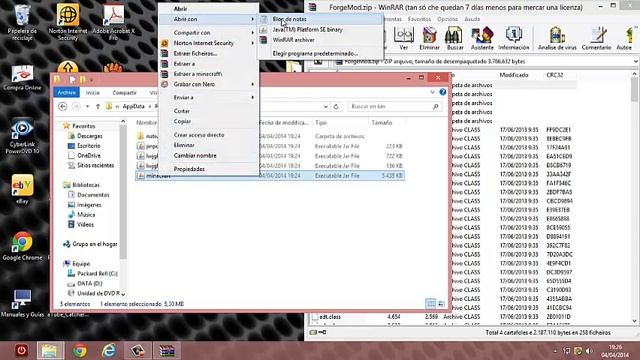This screenshot has height=360, width=640.
Task: Click the WinRAR Ver toolbar icon
Action: 403,38
